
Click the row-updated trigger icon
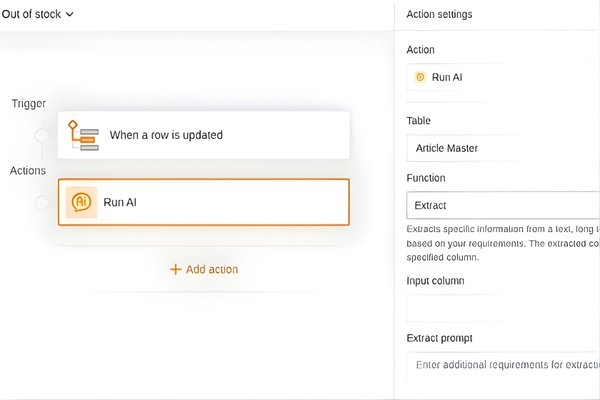point(82,134)
